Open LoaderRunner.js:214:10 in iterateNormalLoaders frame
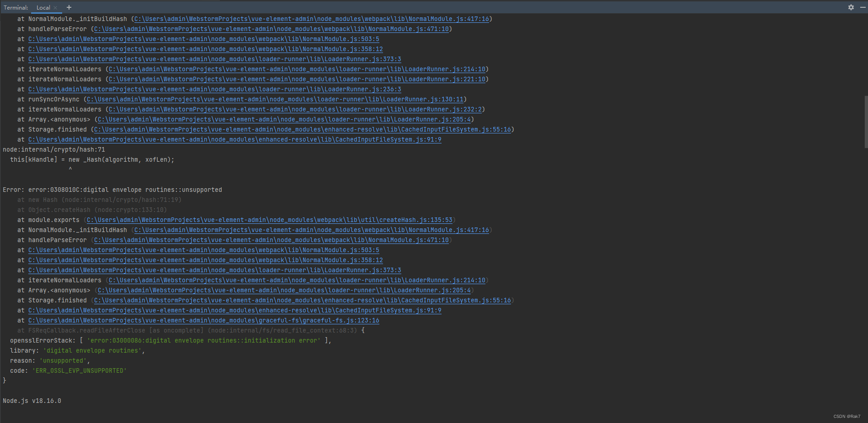This screenshot has width=868, height=423. [x=297, y=69]
